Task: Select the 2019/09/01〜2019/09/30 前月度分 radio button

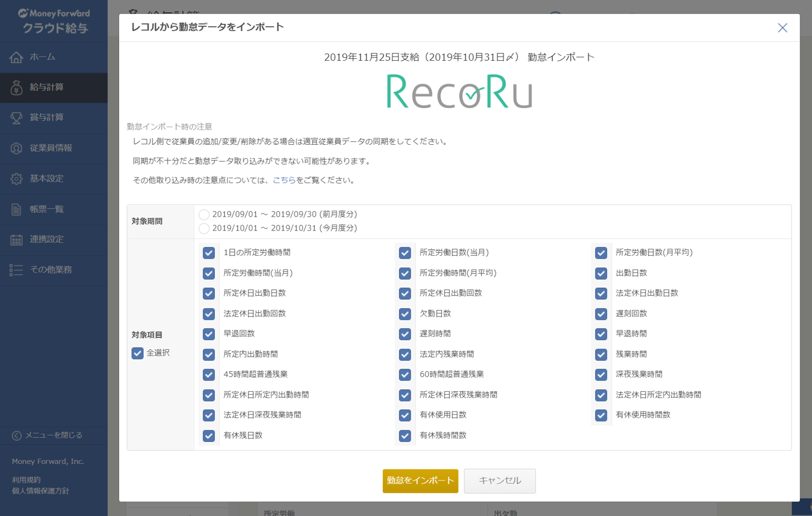Action: [x=204, y=215]
